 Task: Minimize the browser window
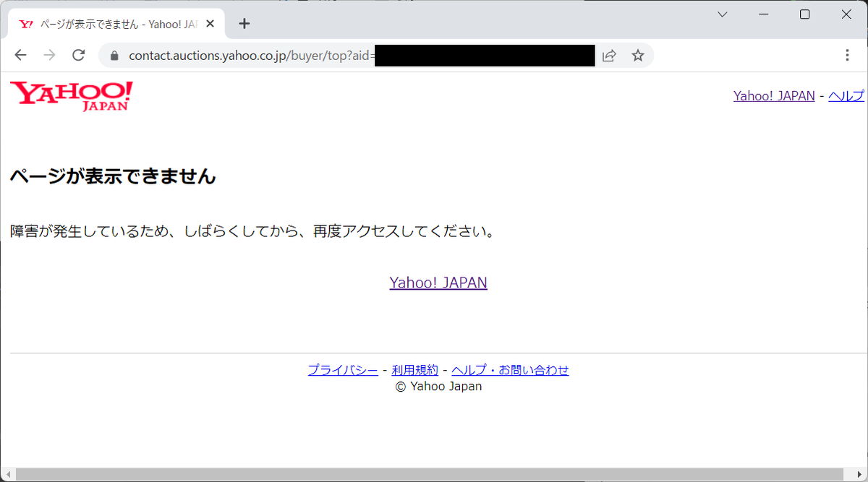click(x=763, y=14)
